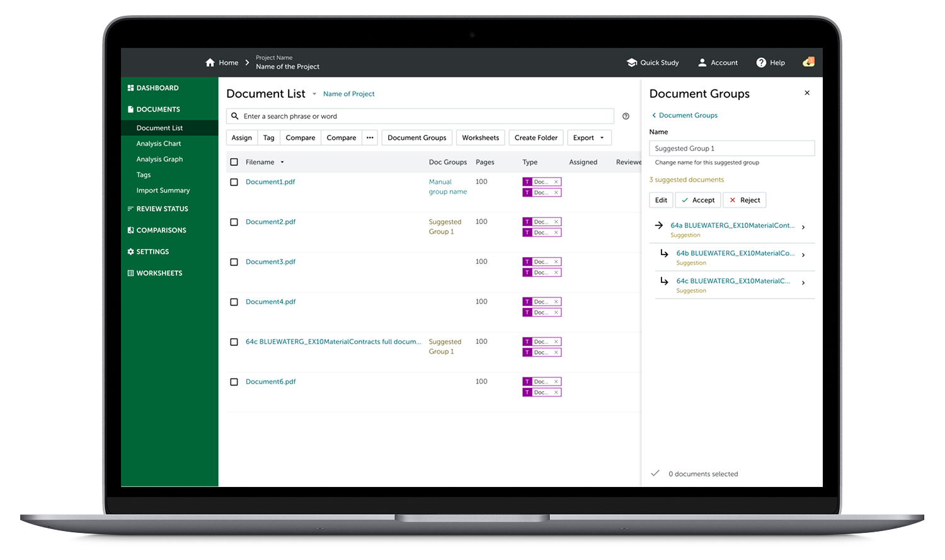Remove first type tag on Document1.pdf

click(556, 182)
